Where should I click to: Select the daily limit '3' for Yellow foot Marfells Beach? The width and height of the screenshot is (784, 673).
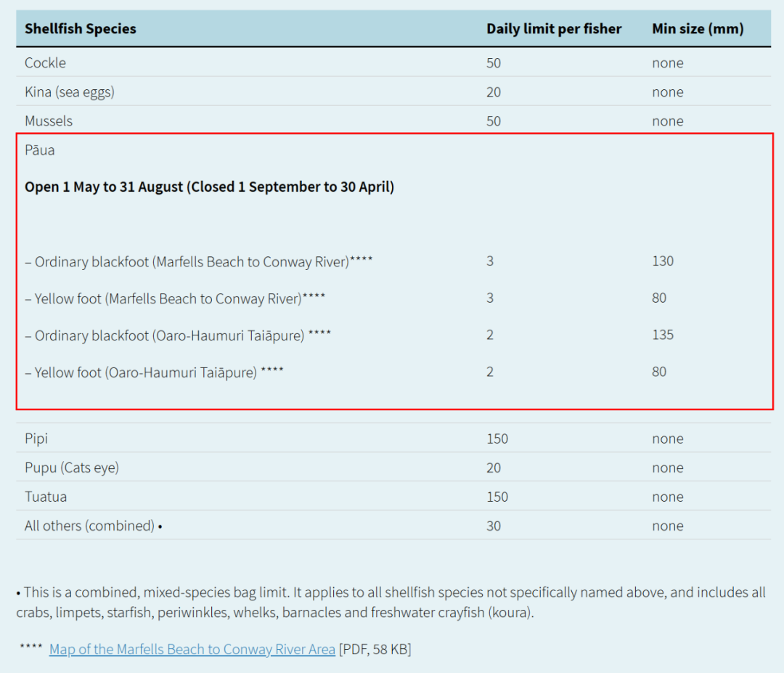[x=490, y=298]
